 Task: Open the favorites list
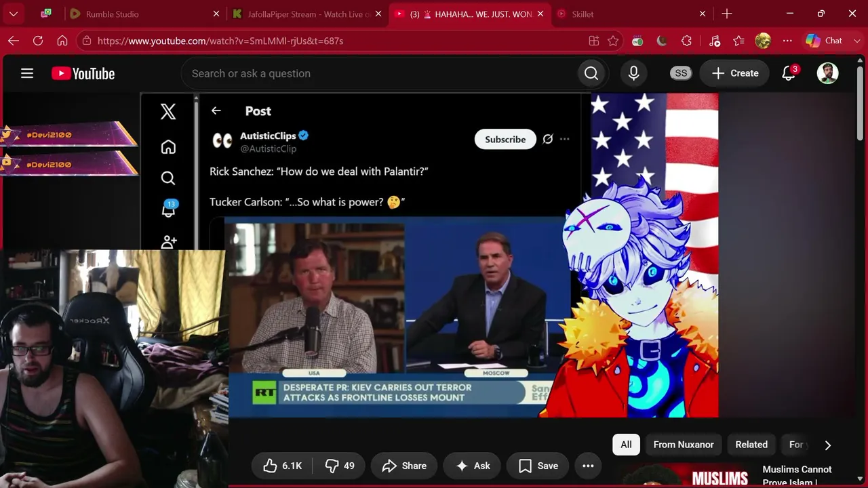pyautogui.click(x=739, y=41)
